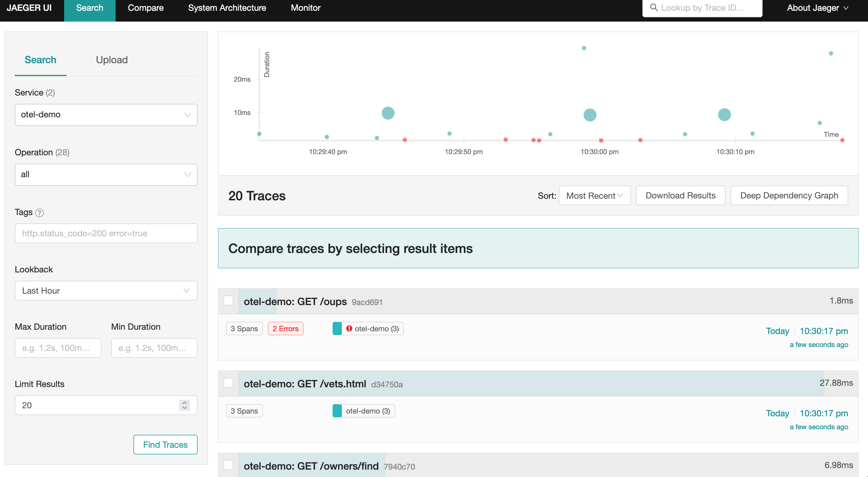The height and width of the screenshot is (477, 868).
Task: Click the Find Traces button
Action: (x=165, y=444)
